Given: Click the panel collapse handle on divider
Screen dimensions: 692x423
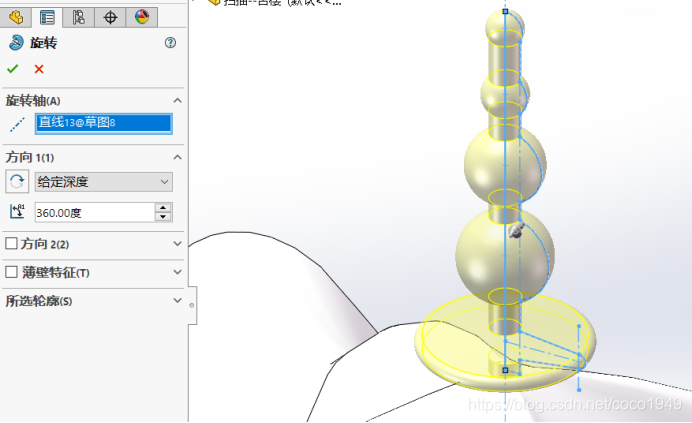Looking at the screenshot, I should [x=192, y=305].
